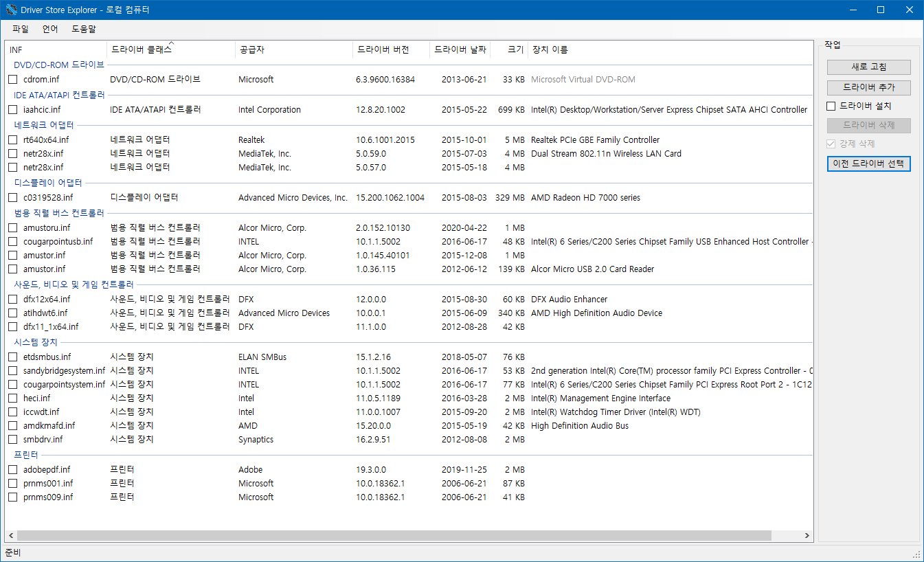The image size is (924, 562).
Task: Sort by the INF column header
Action: 56,49
